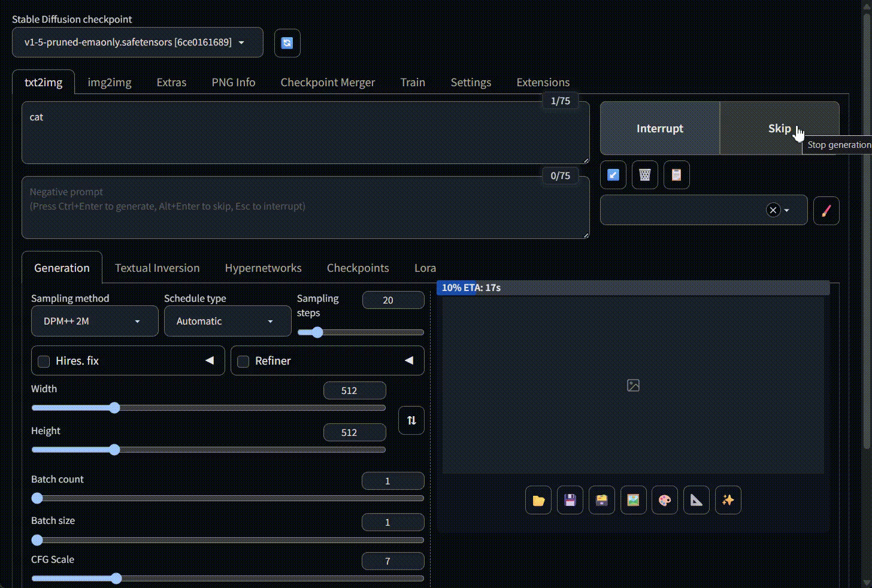Click the refresh checkpoint list icon
872x588 pixels.
(287, 43)
